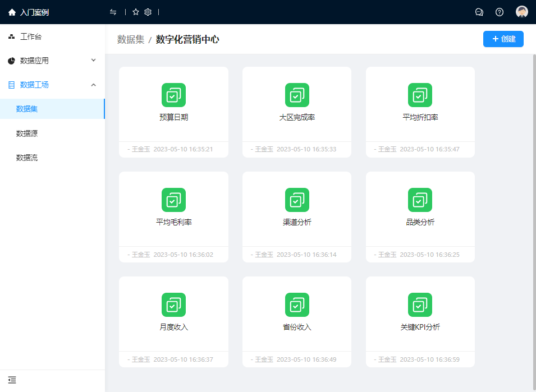Click the vertical scrollbar on the right
Viewport: 536px width, 392px height.
(533, 213)
